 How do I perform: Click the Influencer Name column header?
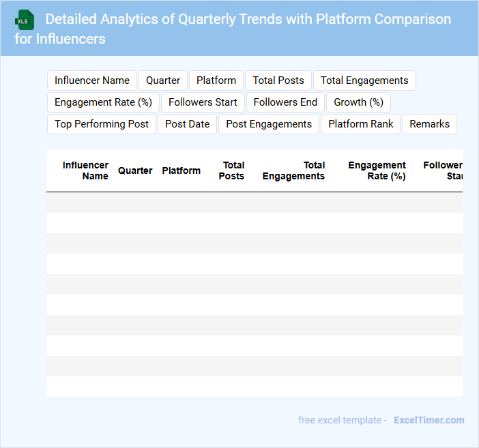pos(85,170)
